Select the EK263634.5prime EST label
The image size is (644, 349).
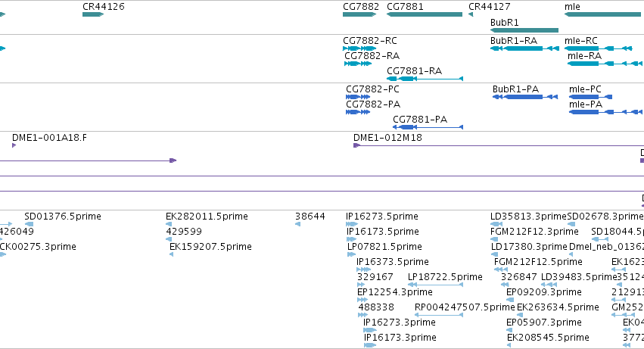[558, 308]
